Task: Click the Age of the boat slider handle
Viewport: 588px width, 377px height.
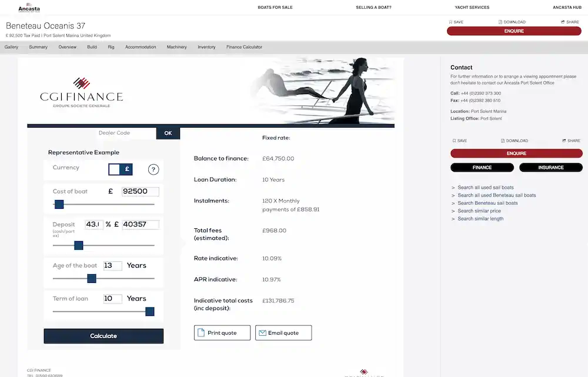Action: point(92,278)
